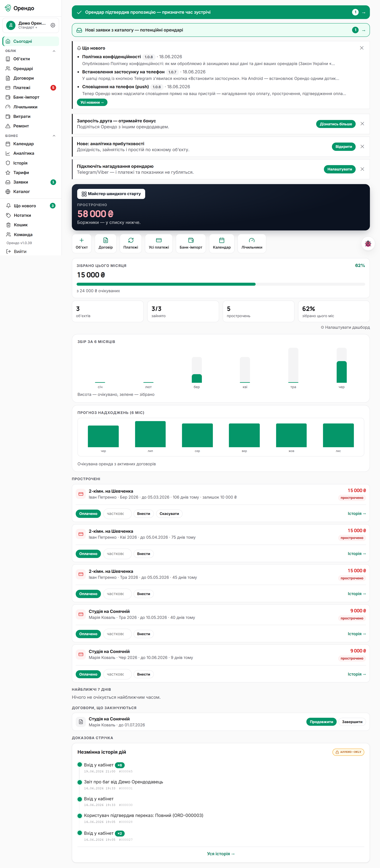
Task: Click Відкрити analytics button
Action: pyautogui.click(x=344, y=147)
